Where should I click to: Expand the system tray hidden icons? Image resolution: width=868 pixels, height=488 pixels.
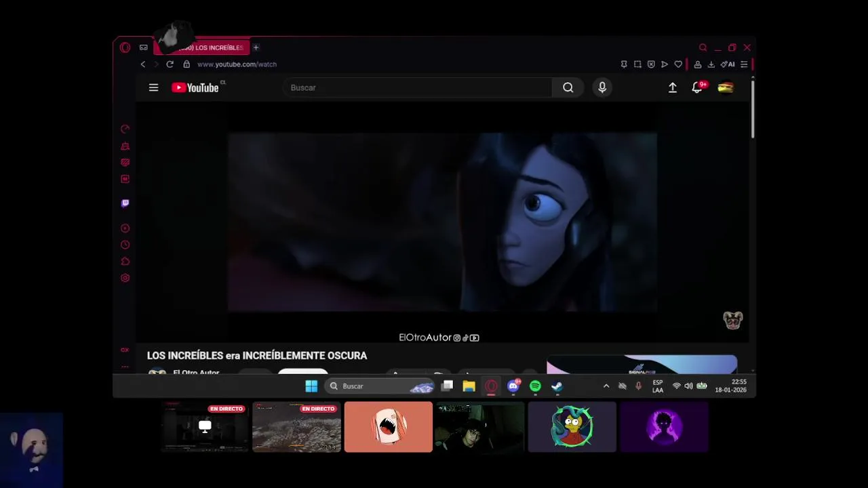pos(606,386)
